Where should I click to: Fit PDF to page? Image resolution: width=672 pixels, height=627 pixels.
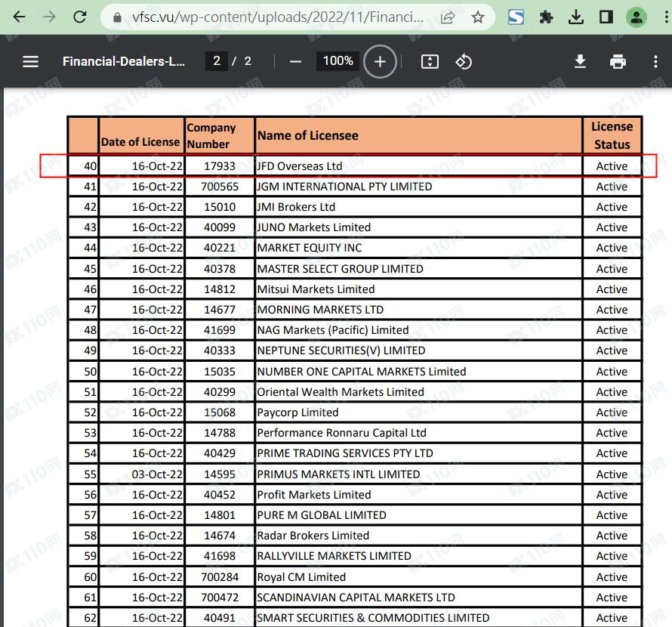[430, 62]
